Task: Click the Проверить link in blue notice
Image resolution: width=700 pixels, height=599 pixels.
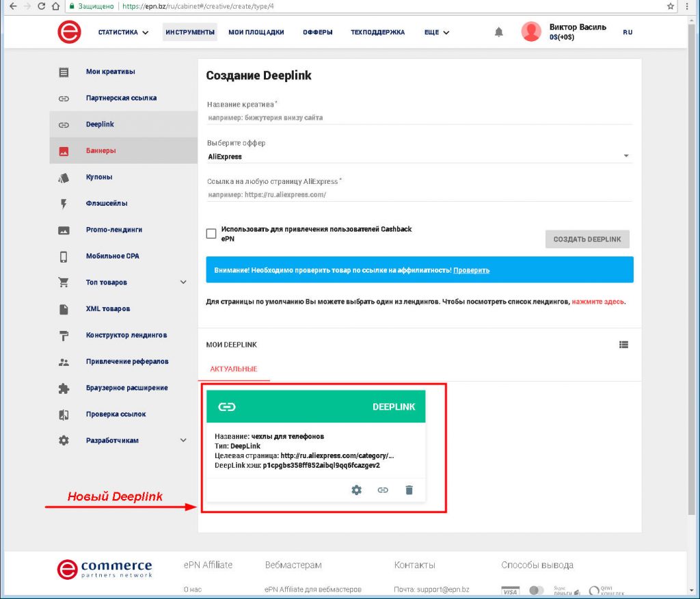Action: [471, 270]
